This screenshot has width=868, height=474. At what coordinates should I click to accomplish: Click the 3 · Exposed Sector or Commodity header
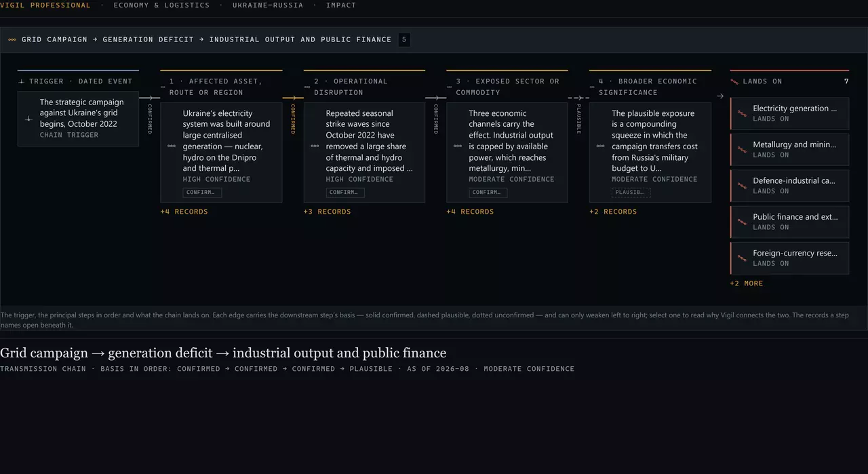[507, 87]
